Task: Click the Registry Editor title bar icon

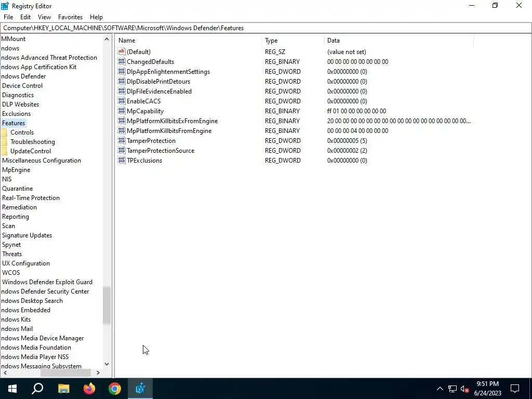Action: (x=5, y=6)
